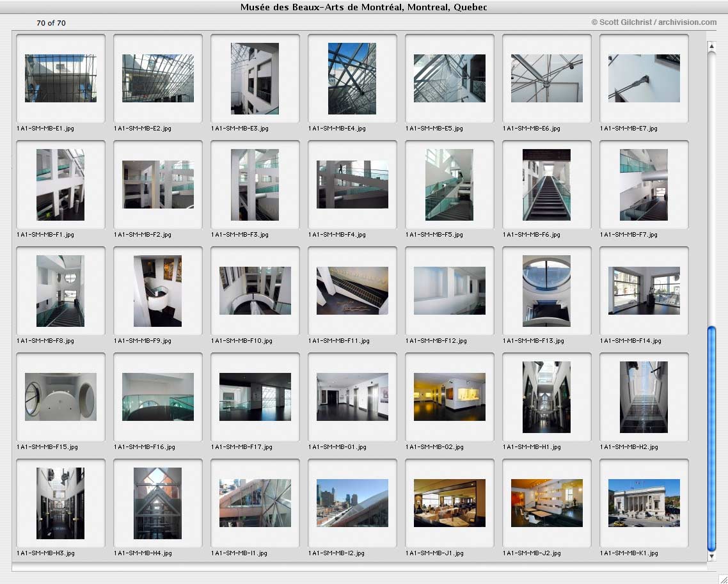Click the scroll down arrow
This screenshot has height=584, width=728.
(x=711, y=556)
